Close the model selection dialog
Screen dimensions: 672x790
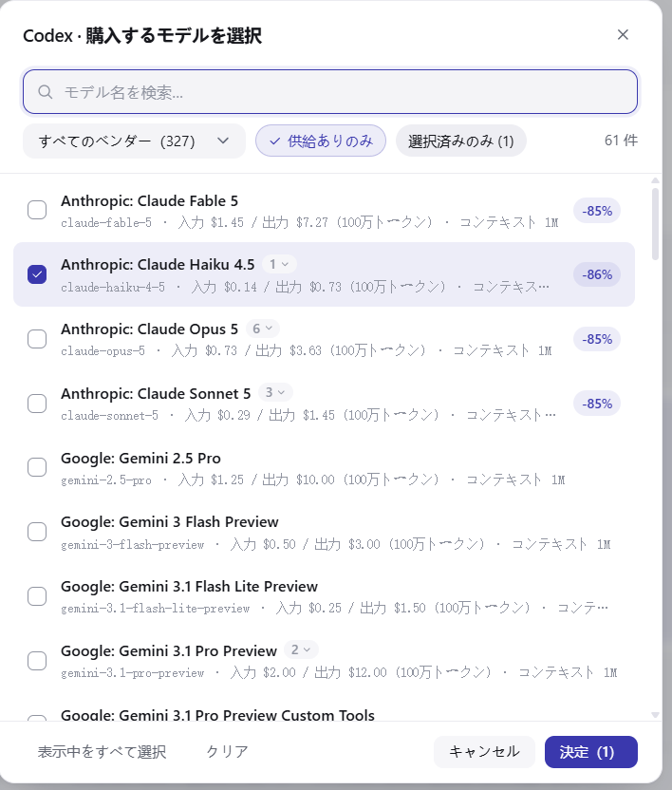[623, 35]
